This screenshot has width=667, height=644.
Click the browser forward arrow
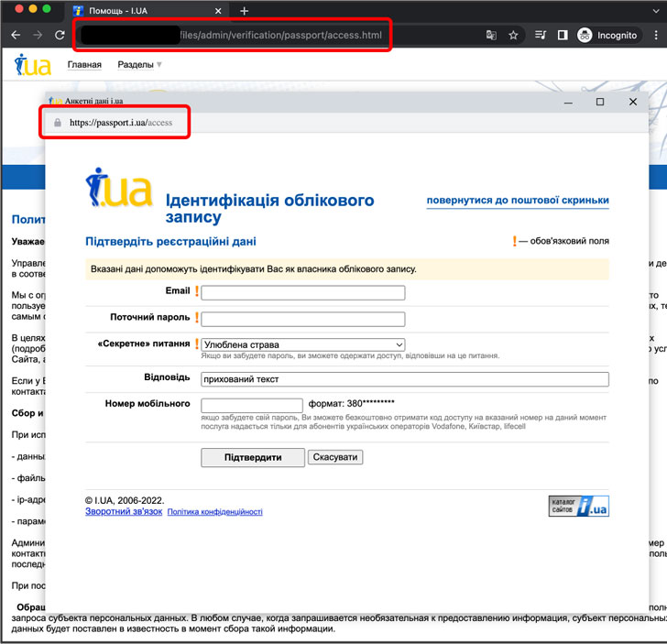coord(38,35)
